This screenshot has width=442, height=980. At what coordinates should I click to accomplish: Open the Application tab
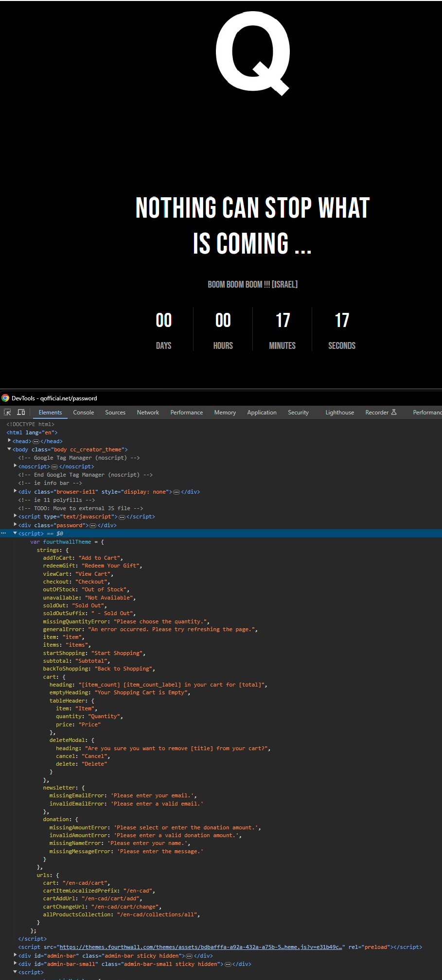(x=262, y=412)
